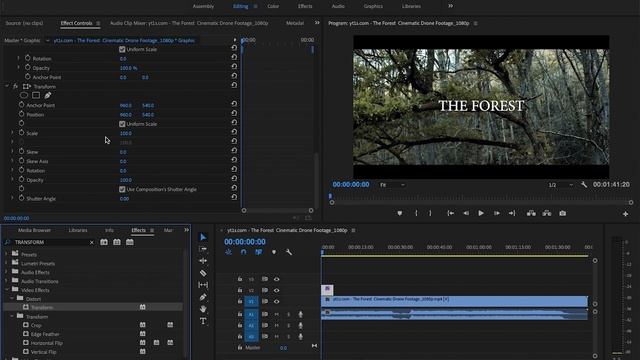Select the Razor tool
This screenshot has height=360, width=640.
(203, 273)
